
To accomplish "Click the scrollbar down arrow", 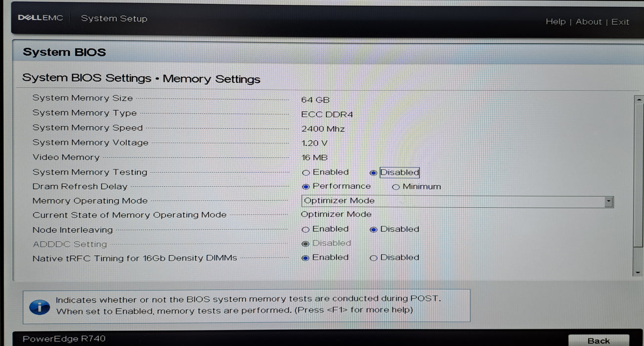I will pyautogui.click(x=638, y=272).
